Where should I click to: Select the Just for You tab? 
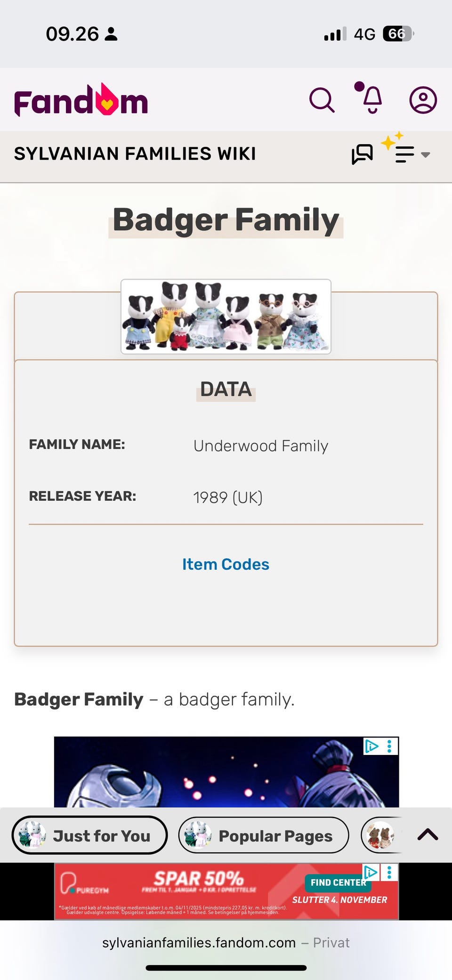coord(89,835)
